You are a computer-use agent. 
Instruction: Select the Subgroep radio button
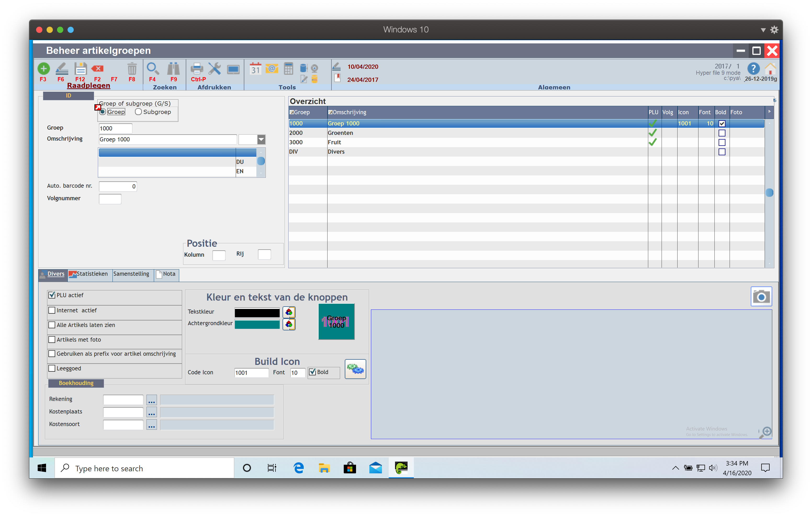[x=138, y=112]
